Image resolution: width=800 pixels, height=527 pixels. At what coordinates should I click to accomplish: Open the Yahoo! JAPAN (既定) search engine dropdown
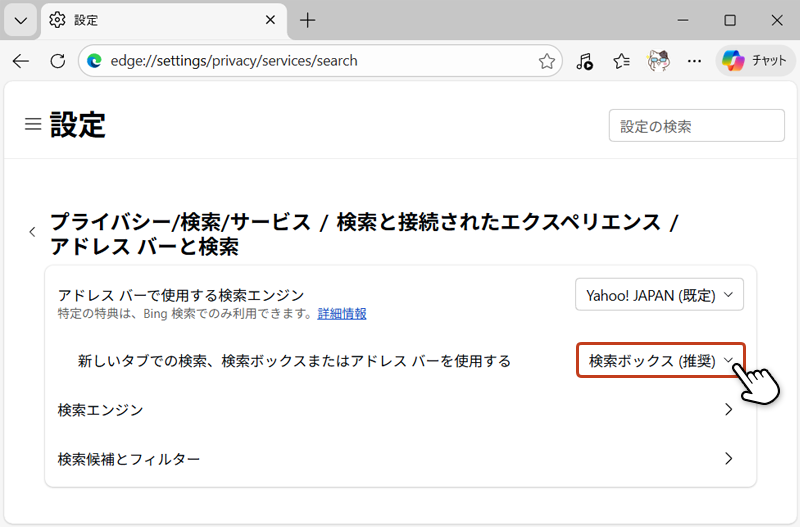point(659,295)
